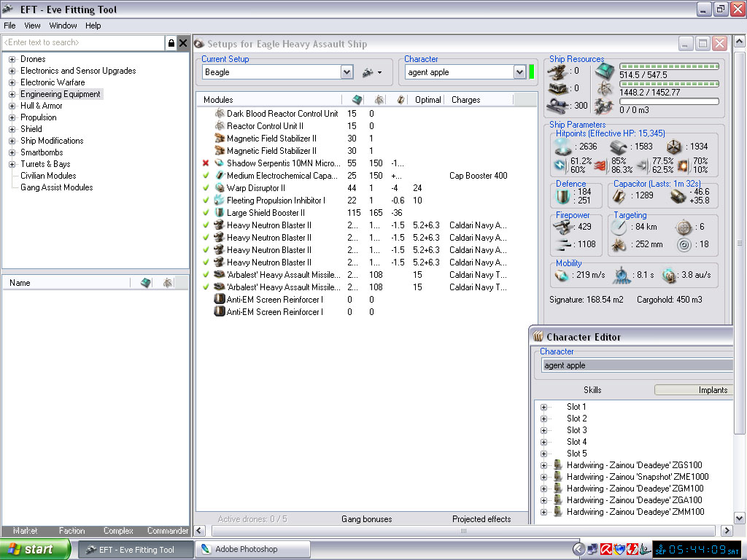Image resolution: width=747 pixels, height=560 pixels.
Task: Open the Window menu
Action: point(63,26)
